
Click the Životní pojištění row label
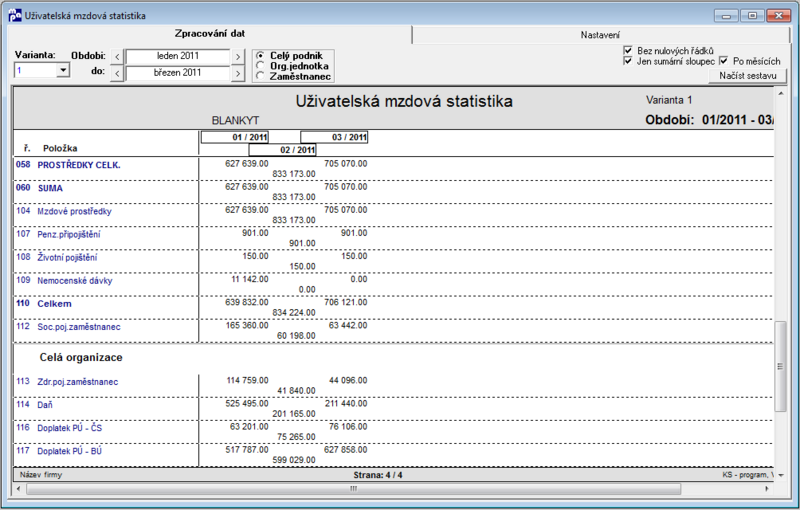(x=67, y=258)
